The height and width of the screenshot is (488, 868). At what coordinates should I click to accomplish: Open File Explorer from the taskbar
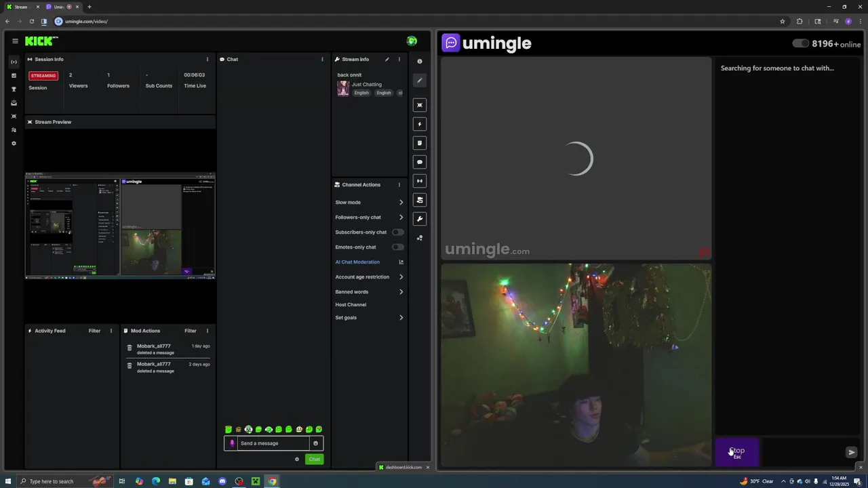point(172,481)
